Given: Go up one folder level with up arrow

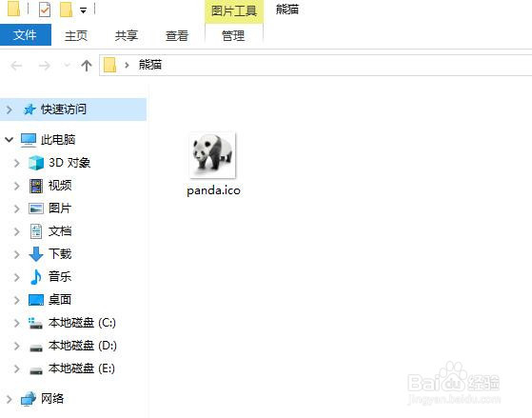Looking at the screenshot, I should click(x=87, y=65).
